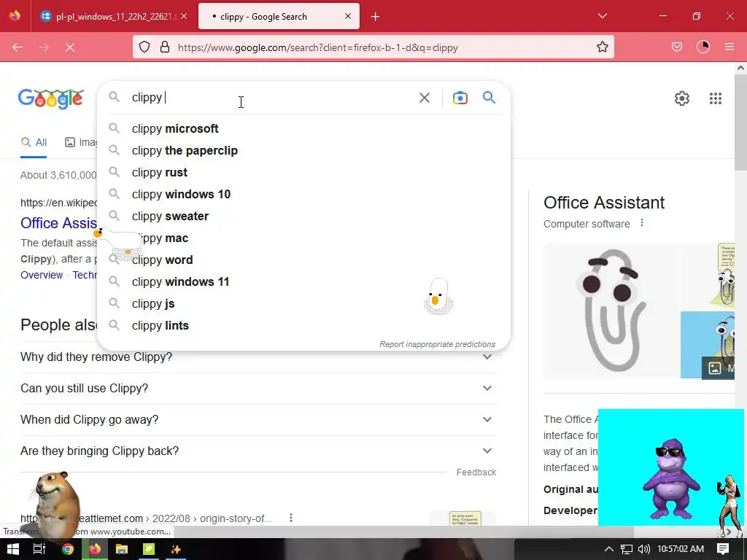Screen dimensions: 747x560
Task: Show hidden system tray icons
Action: tap(608, 549)
